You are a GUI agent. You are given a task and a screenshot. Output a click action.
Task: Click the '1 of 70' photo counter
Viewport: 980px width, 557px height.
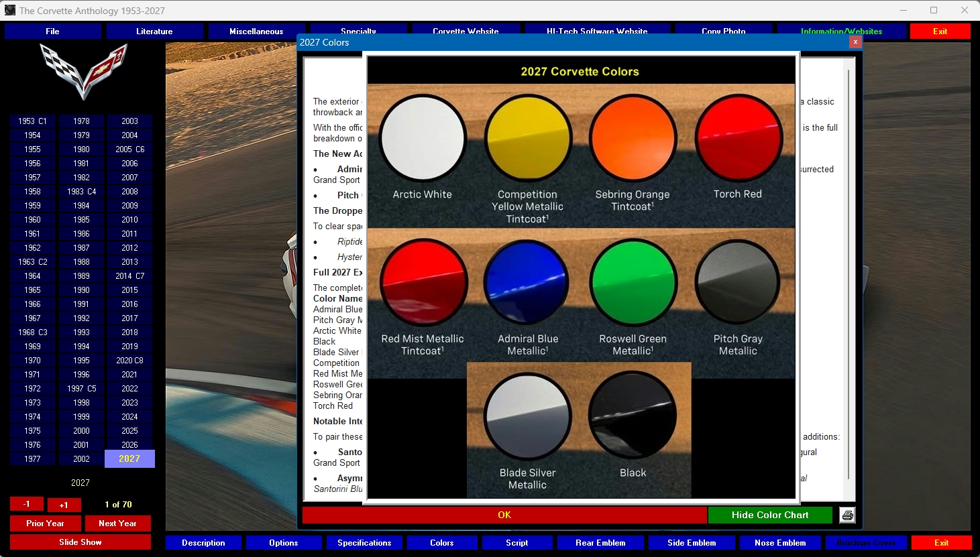tap(118, 505)
